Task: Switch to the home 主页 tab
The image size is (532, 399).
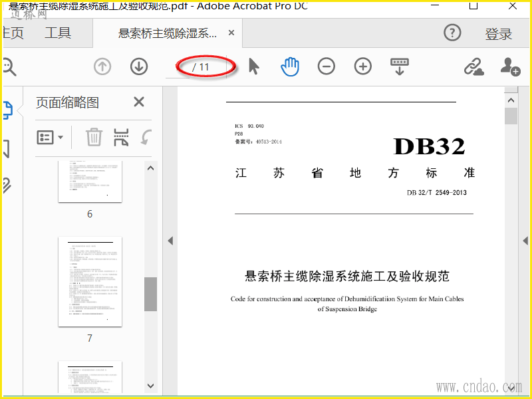Action: [13, 33]
